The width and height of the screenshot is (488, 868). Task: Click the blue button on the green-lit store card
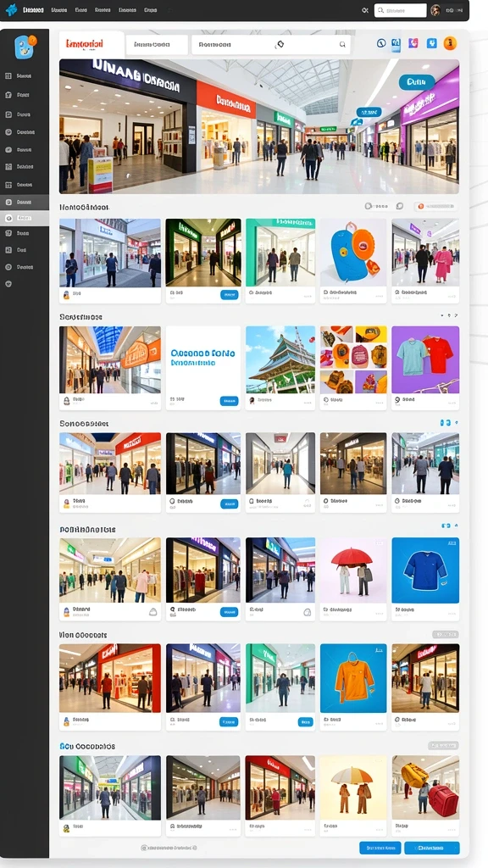point(229,295)
